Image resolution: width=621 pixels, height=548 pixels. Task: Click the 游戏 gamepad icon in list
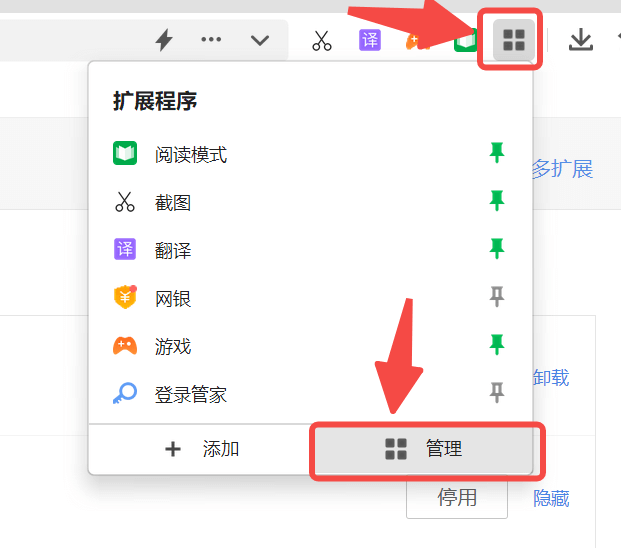click(125, 347)
